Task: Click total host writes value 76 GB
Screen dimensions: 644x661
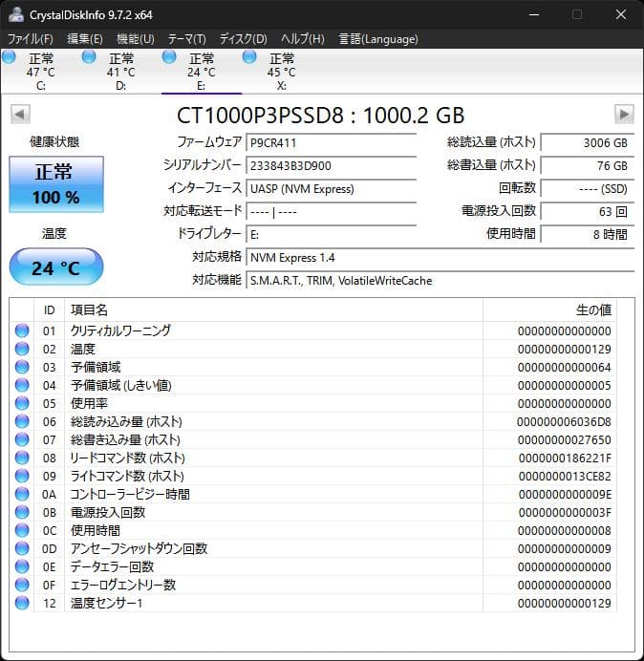Action: point(587,165)
